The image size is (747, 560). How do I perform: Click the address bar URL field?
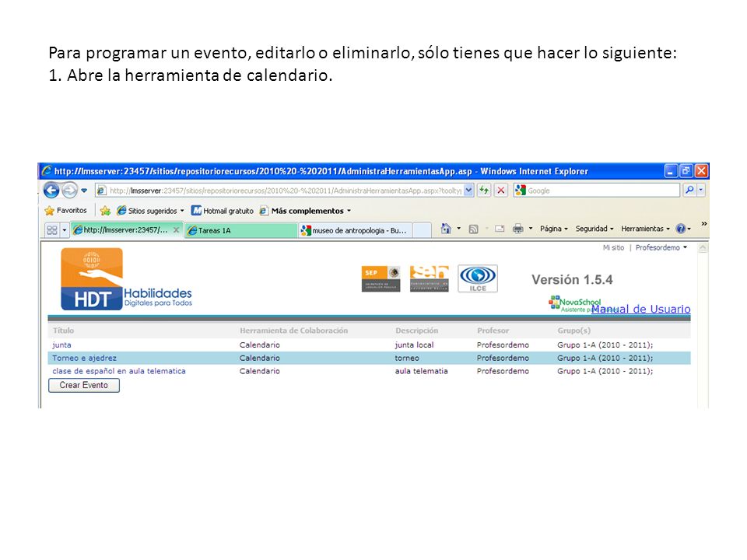point(285,191)
